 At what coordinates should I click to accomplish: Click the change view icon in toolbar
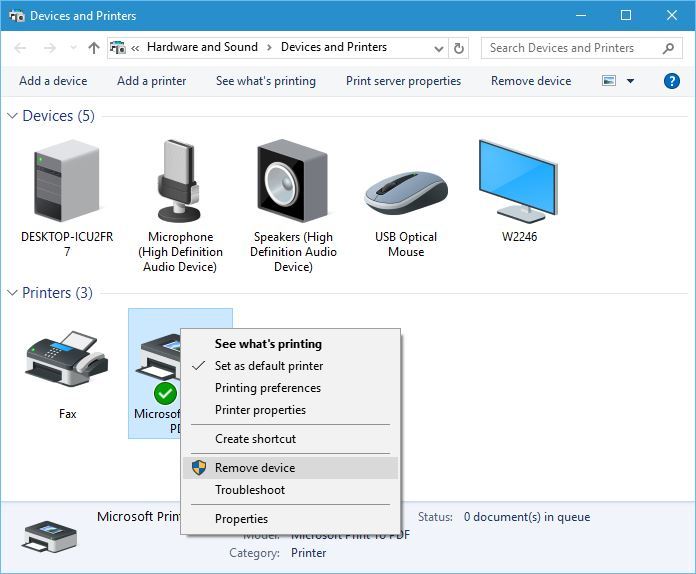tap(609, 81)
